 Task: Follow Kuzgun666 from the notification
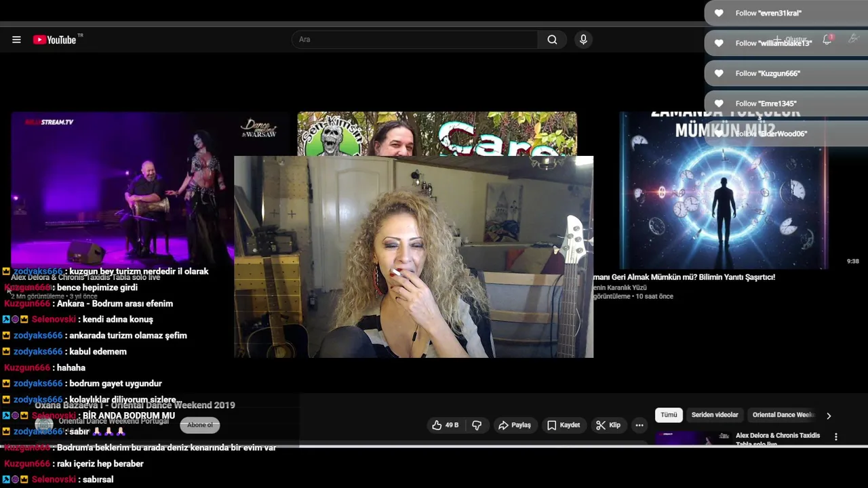pyautogui.click(x=786, y=73)
